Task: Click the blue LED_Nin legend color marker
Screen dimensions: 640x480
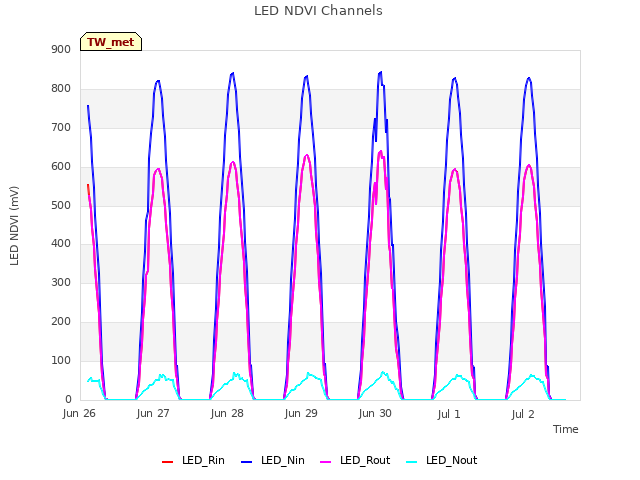Action: (247, 462)
